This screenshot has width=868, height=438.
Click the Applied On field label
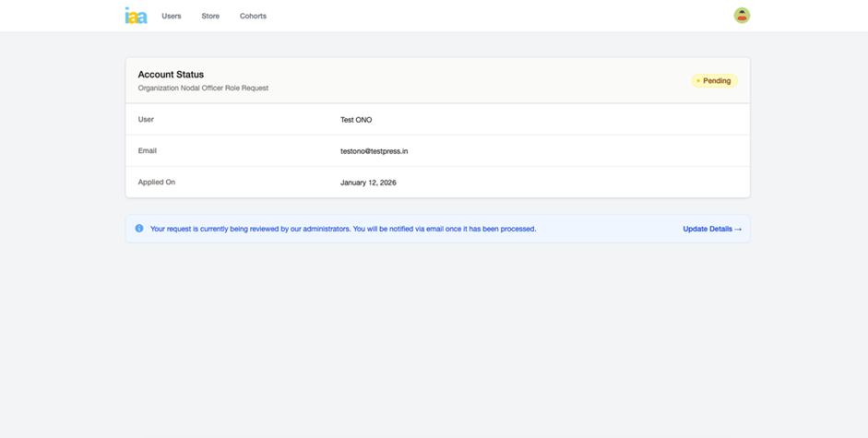tap(156, 183)
